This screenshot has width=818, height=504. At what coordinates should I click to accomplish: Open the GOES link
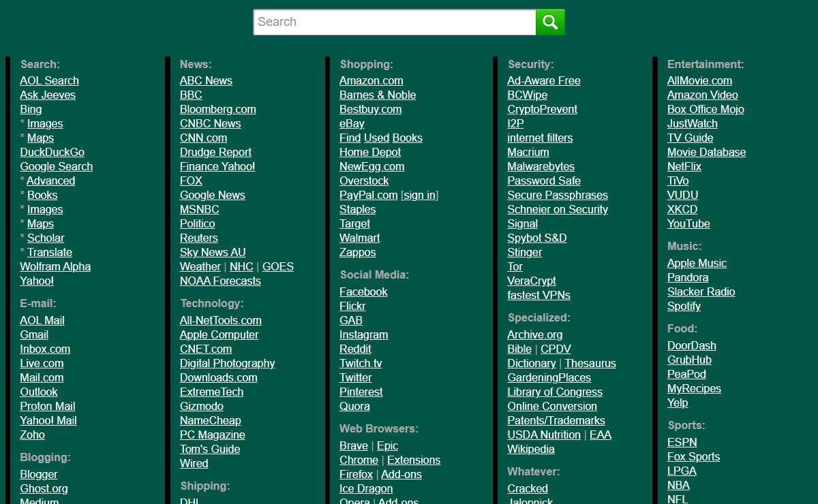[x=278, y=266]
